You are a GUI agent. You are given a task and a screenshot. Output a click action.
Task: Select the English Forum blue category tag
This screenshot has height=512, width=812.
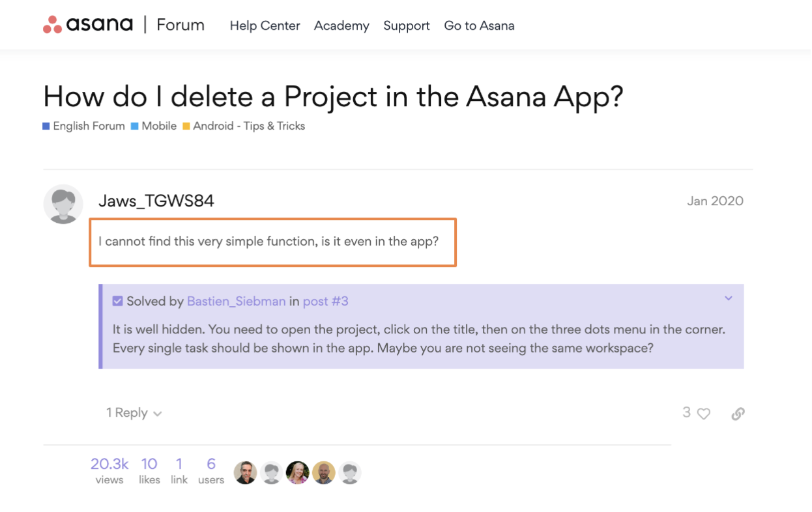click(84, 126)
